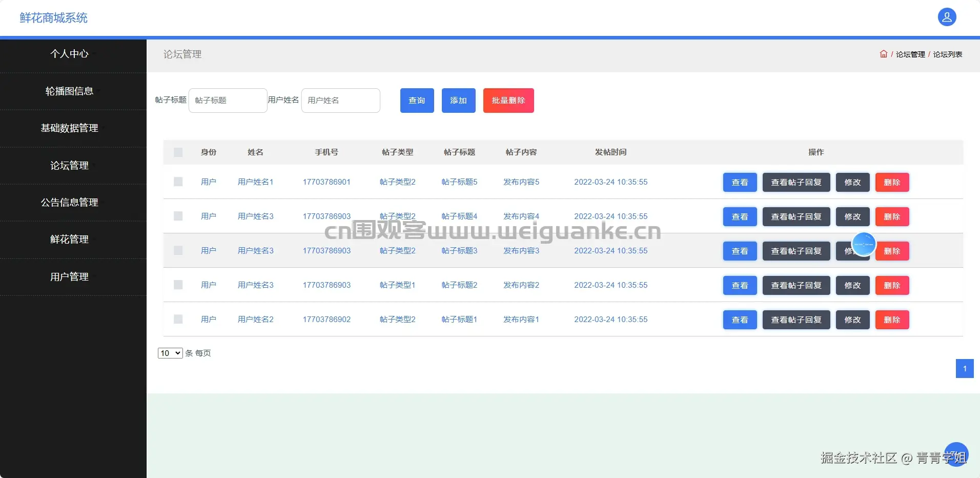
Task: Open 查看帖子回复 for 帖子标题5 row
Action: pos(797,182)
